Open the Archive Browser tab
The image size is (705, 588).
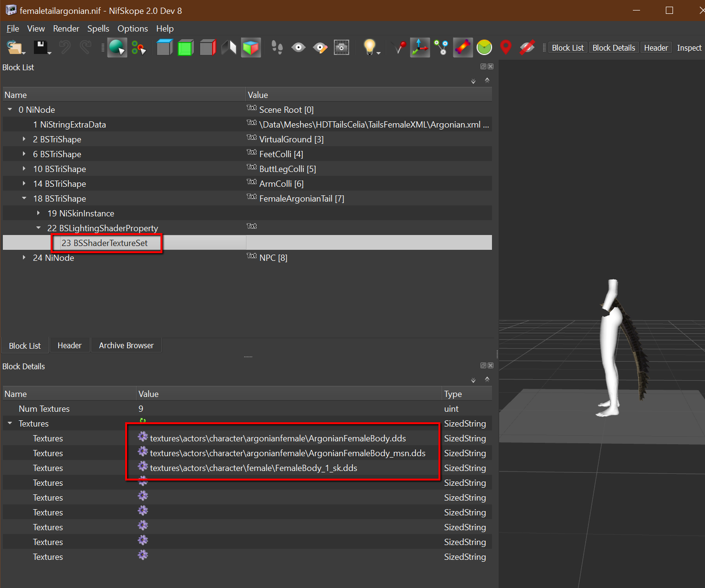tap(126, 345)
